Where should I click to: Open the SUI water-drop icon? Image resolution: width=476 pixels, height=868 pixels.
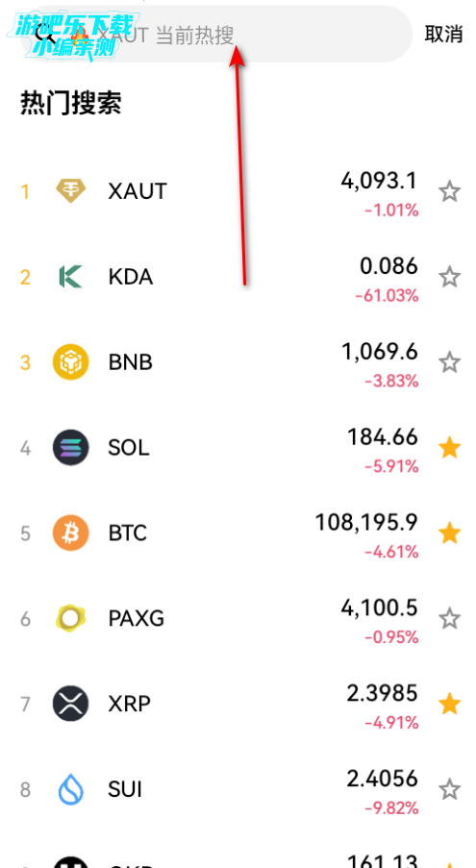tap(71, 789)
